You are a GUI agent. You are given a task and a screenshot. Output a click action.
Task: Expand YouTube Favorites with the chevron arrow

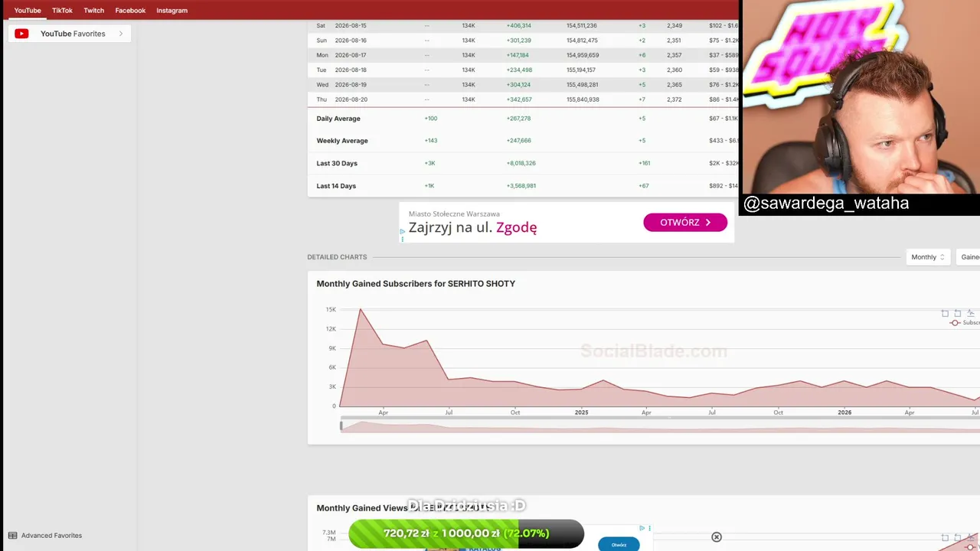point(120,34)
